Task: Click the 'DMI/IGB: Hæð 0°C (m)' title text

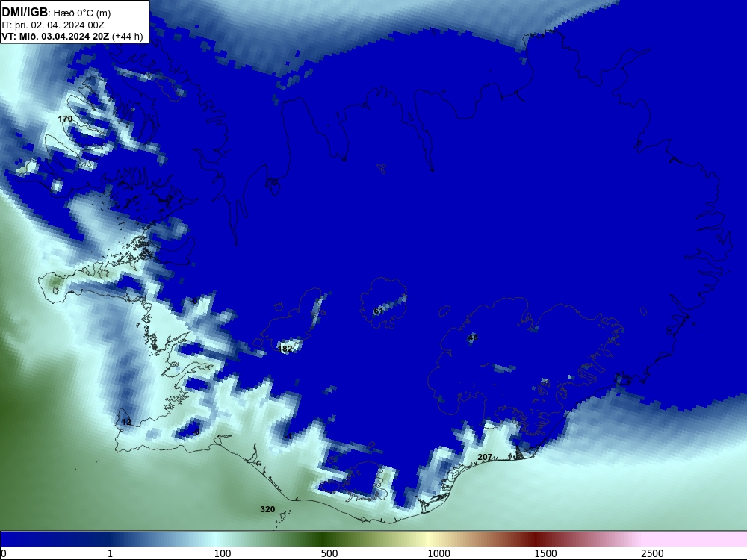Action: click(56, 13)
